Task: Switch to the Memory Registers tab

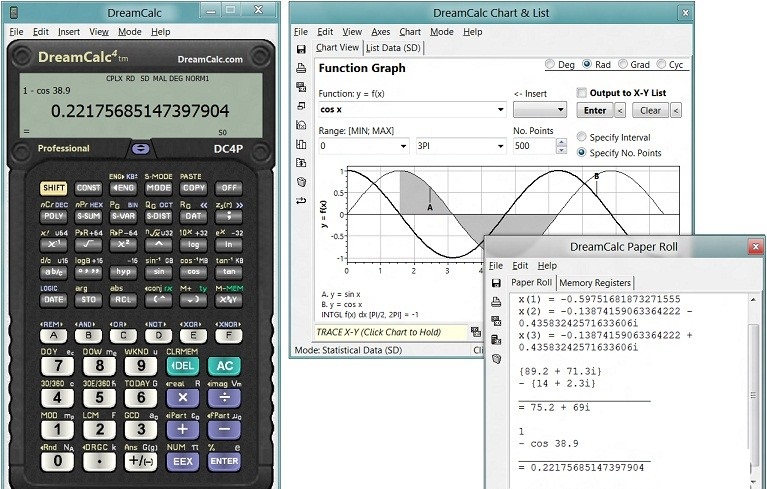Action: pos(595,283)
